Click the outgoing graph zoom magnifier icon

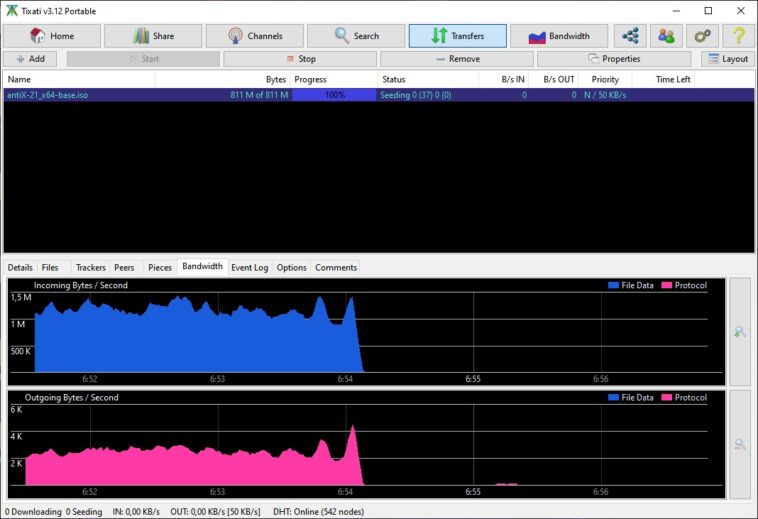click(x=740, y=444)
